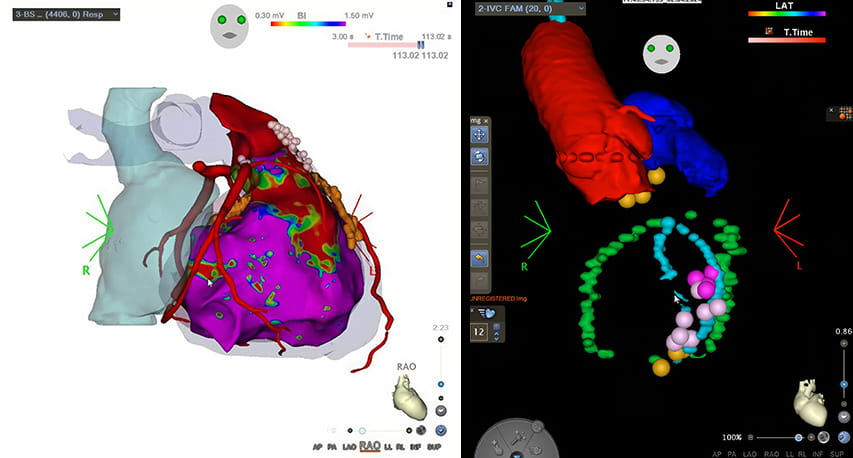Viewport: 853px width, 458px height.
Task: Click the T.Time red bar in right view
Action: tap(787, 40)
